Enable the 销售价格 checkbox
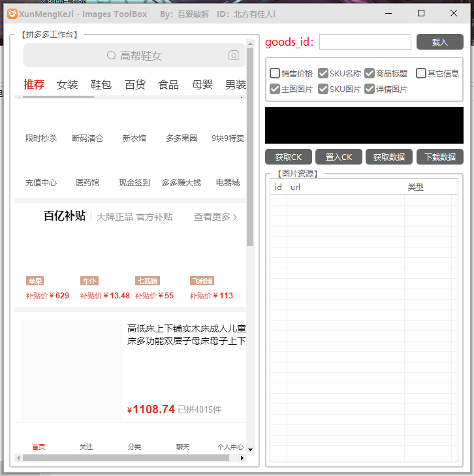 (275, 73)
